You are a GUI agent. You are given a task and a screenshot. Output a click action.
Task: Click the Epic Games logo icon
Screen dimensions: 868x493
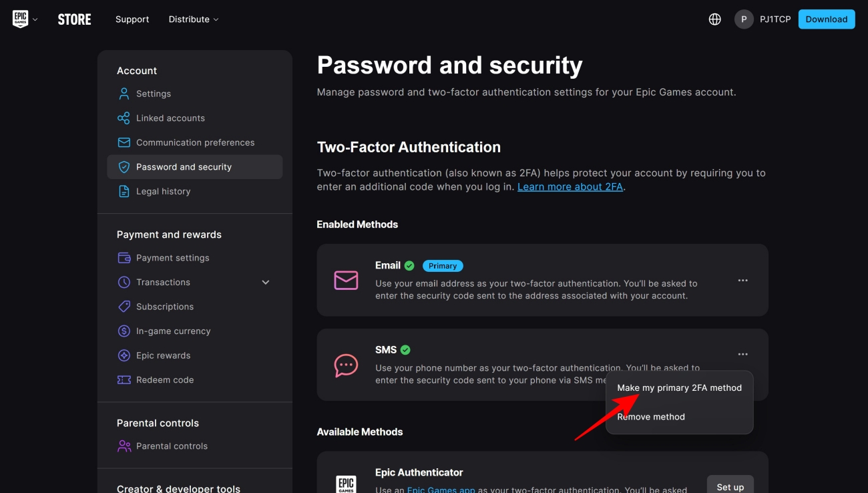21,19
